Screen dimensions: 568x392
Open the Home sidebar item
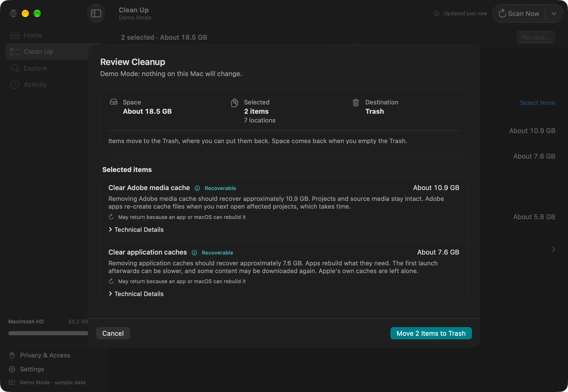[x=46, y=35]
